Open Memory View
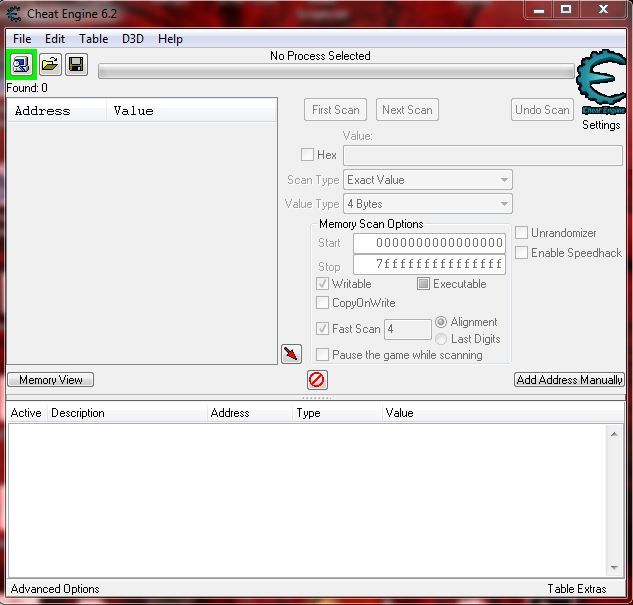The width and height of the screenshot is (633, 605). [50, 380]
